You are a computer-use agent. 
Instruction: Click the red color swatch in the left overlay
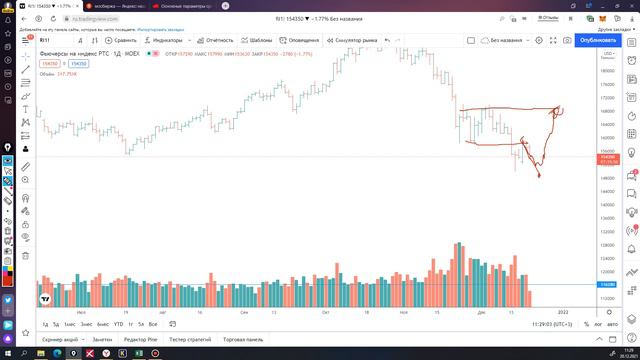click(x=7, y=281)
